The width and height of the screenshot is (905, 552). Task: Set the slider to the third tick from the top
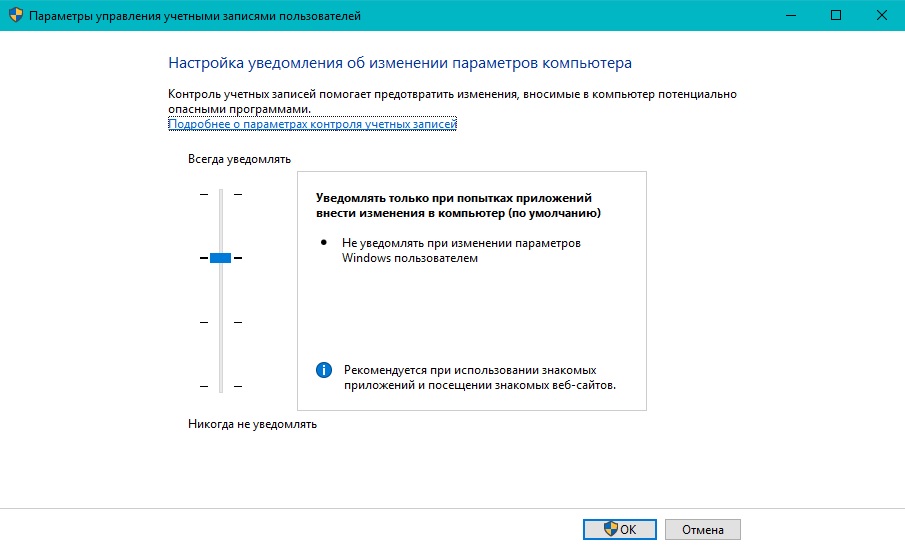pos(221,322)
